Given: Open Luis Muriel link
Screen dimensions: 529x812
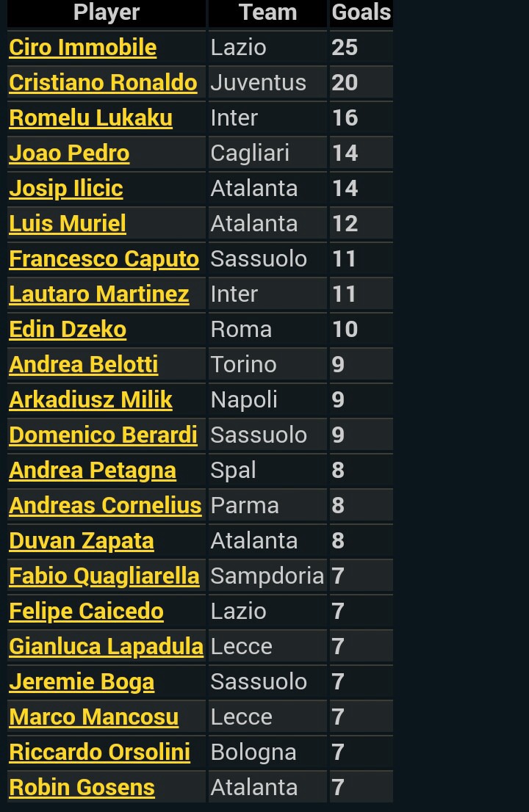Looking at the screenshot, I should tap(68, 224).
